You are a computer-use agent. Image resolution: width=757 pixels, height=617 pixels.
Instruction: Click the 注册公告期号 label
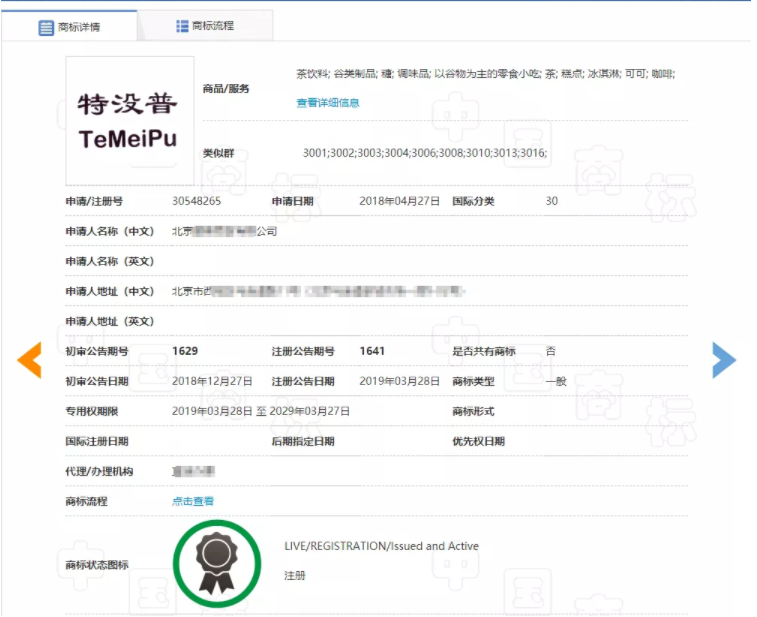(303, 351)
